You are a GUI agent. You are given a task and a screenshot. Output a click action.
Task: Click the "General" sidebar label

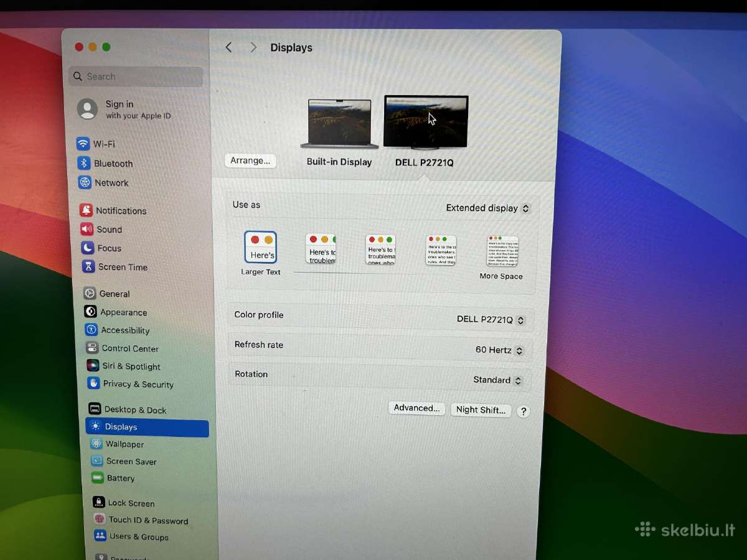(115, 294)
